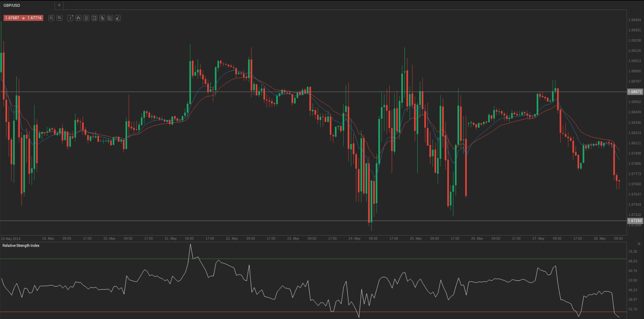Click the red bid/ask price badge
644x319 pixels.
pyautogui.click(x=23, y=18)
